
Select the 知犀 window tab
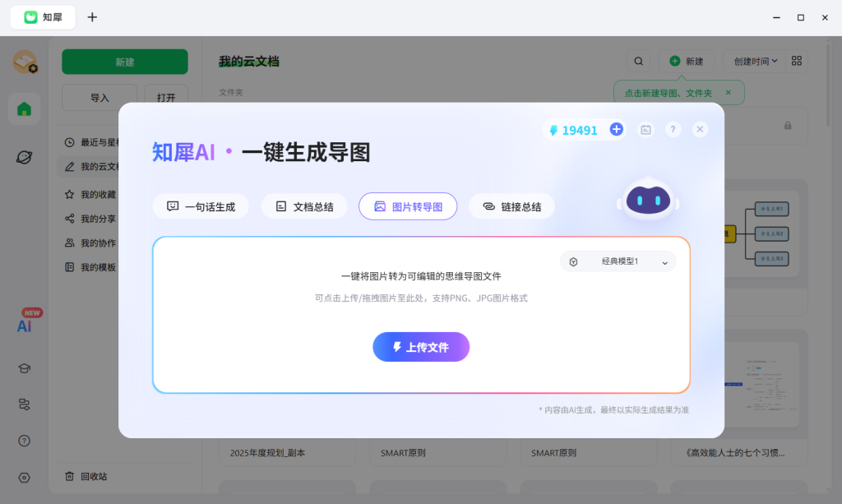(43, 17)
